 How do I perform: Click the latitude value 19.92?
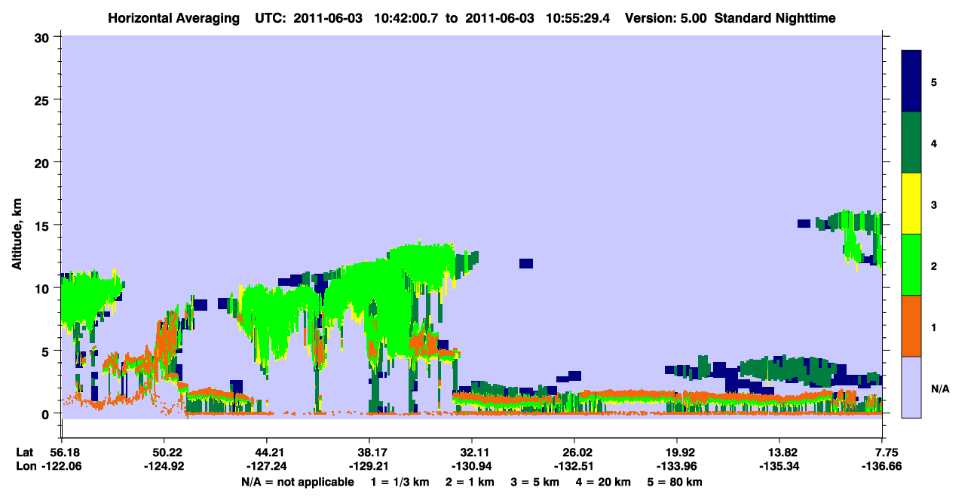(x=677, y=452)
